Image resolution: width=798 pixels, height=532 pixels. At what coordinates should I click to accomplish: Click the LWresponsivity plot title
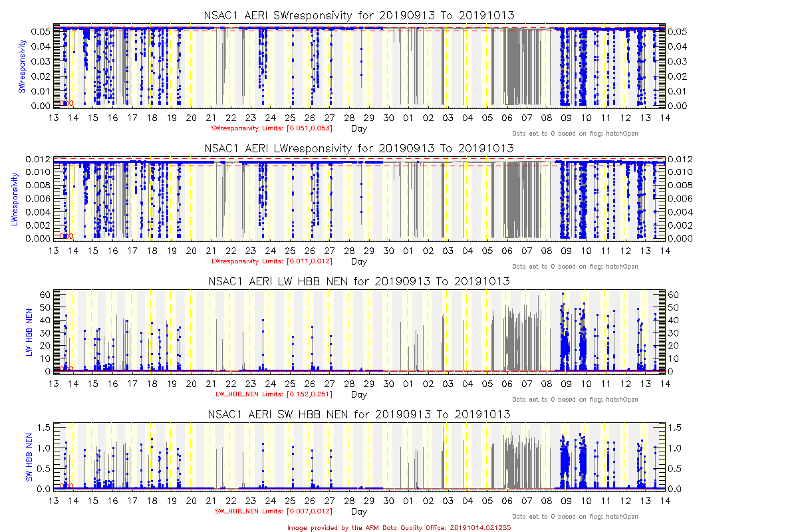(x=358, y=148)
